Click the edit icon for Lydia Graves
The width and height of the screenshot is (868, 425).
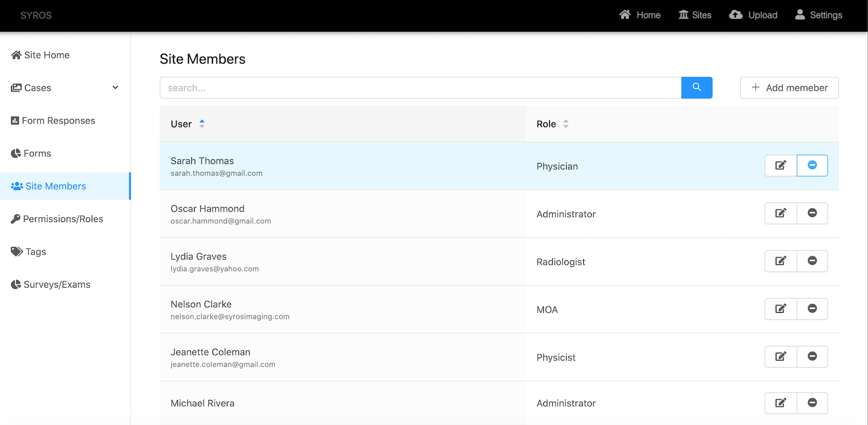pyautogui.click(x=781, y=261)
